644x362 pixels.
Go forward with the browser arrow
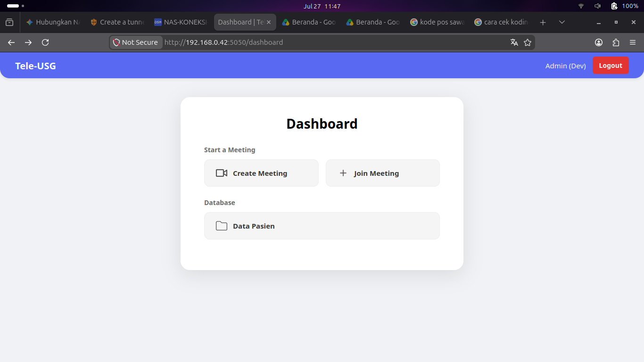(28, 42)
